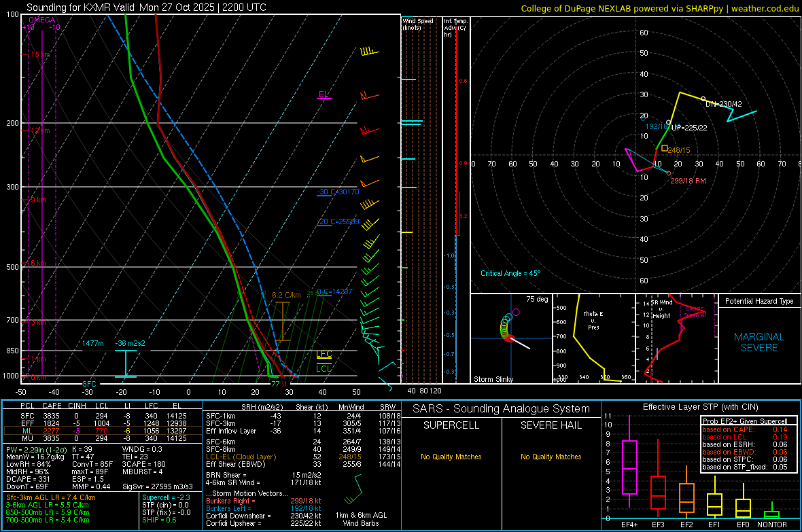
Task: Click the 'based on CAPE:' probability row
Action: pos(745,429)
